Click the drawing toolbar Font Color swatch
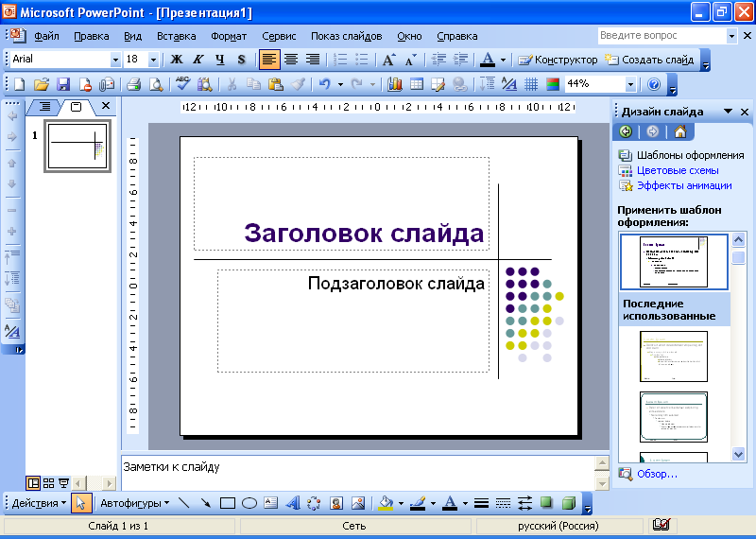 point(450,503)
